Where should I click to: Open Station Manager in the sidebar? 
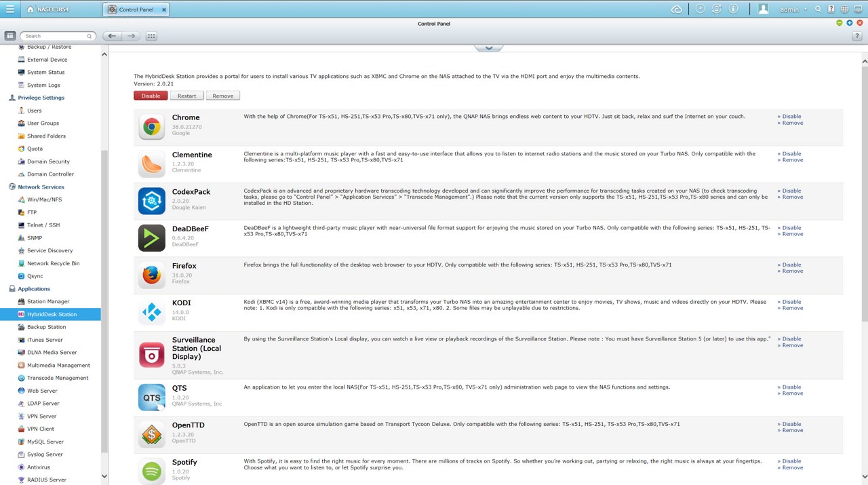48,301
